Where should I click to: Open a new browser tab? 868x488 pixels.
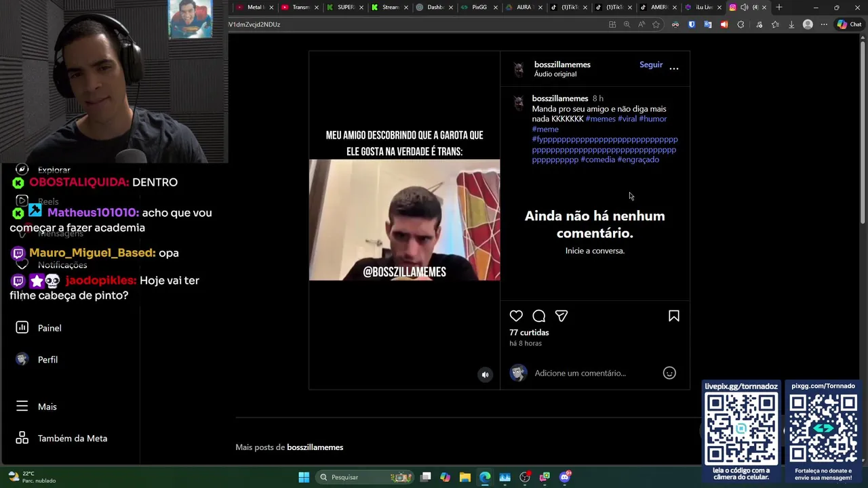(x=779, y=7)
